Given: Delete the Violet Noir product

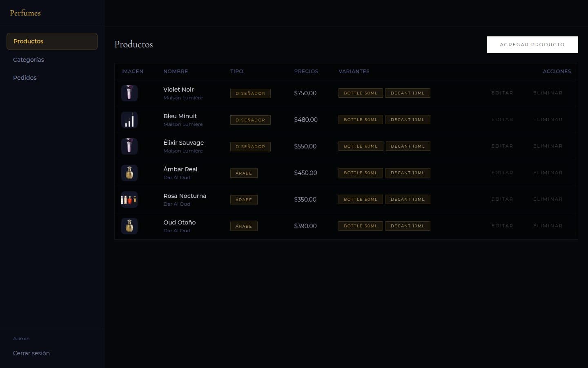Looking at the screenshot, I should 548,93.
